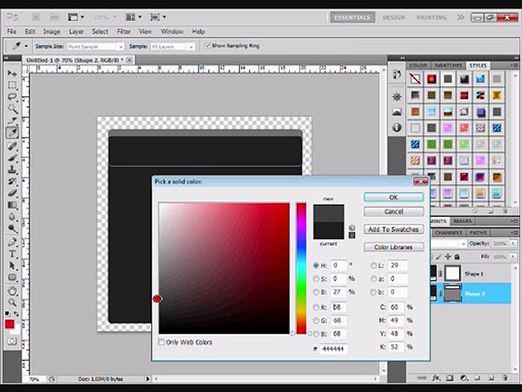The width and height of the screenshot is (522, 392).
Task: Select the Spot Healing Brush tool
Action: pos(12,146)
